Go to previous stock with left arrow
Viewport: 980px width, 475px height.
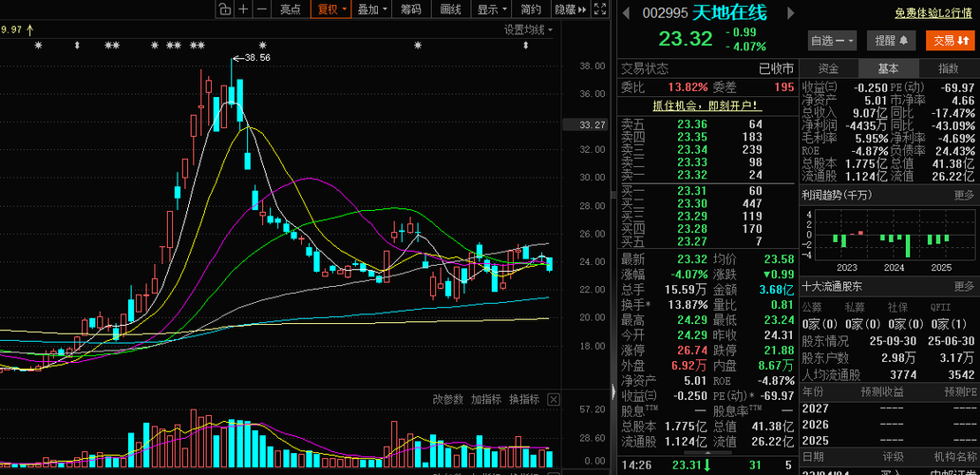click(x=627, y=12)
